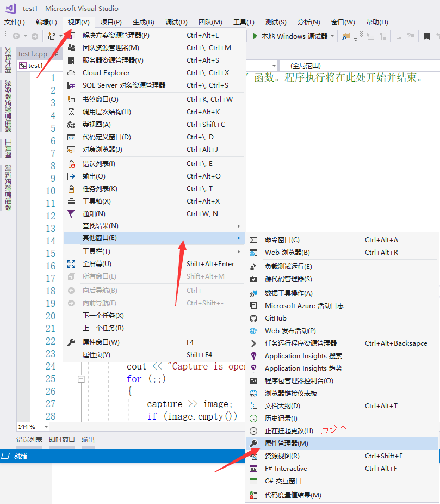Click the Application Insights 搜索 lightbulb icon
Image resolution: width=440 pixels, height=504 pixels.
tap(253, 356)
